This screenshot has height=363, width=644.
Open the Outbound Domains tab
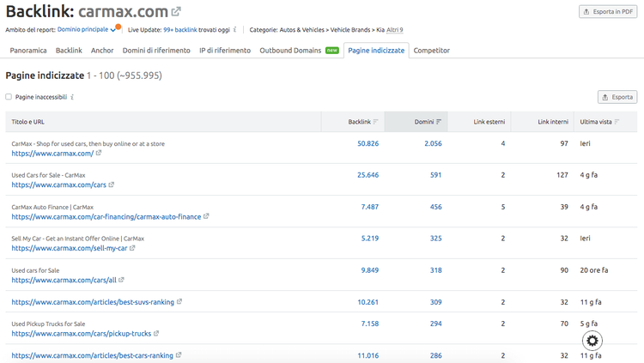pyautogui.click(x=290, y=50)
